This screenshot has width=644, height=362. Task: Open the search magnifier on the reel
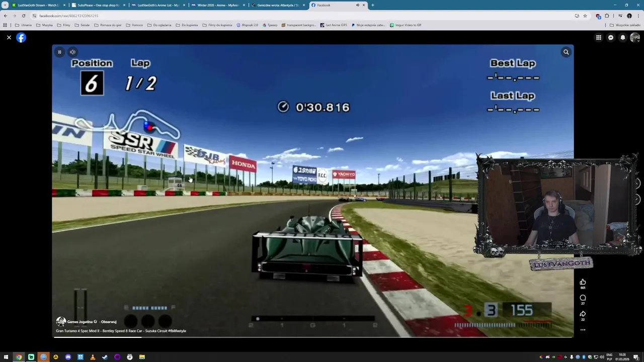[x=566, y=52]
